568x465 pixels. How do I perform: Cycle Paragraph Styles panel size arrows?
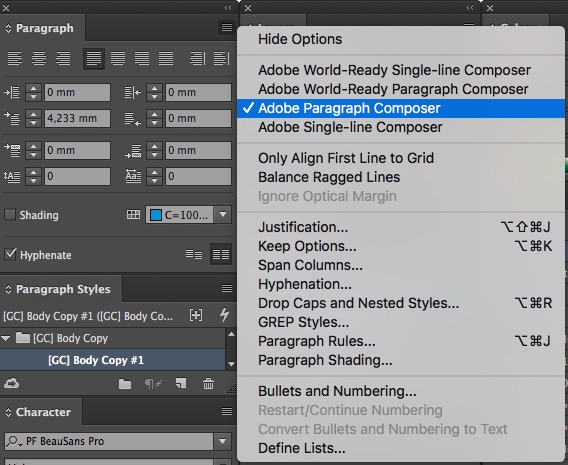8,289
